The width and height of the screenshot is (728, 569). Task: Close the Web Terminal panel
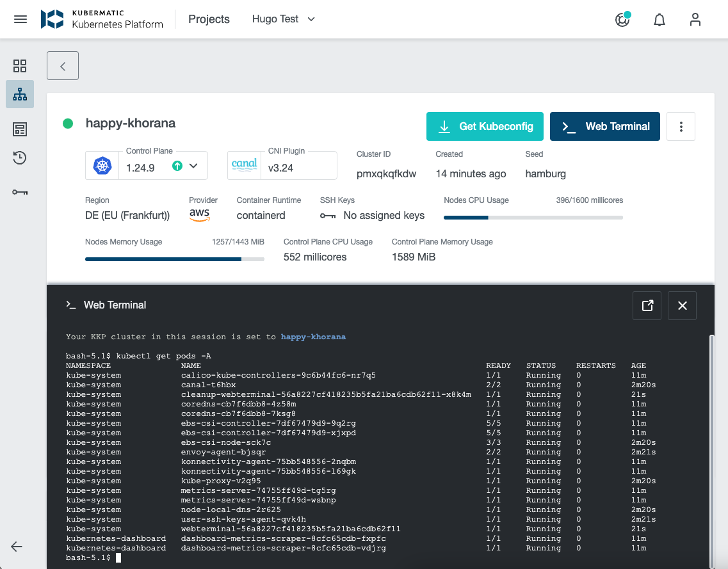(681, 305)
